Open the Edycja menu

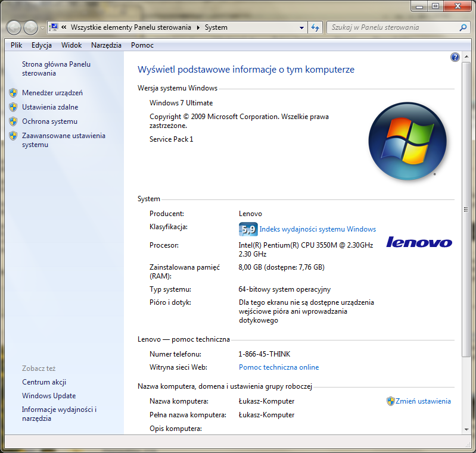pyautogui.click(x=42, y=45)
